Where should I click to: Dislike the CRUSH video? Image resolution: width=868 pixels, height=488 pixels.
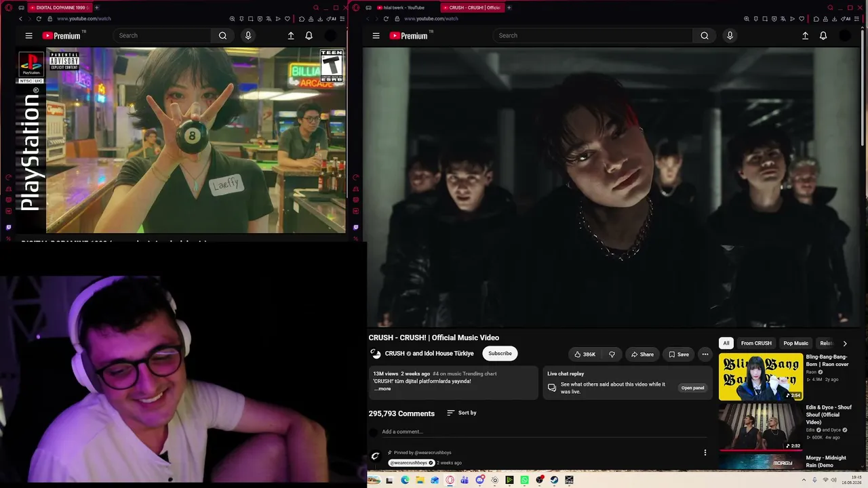tap(612, 354)
